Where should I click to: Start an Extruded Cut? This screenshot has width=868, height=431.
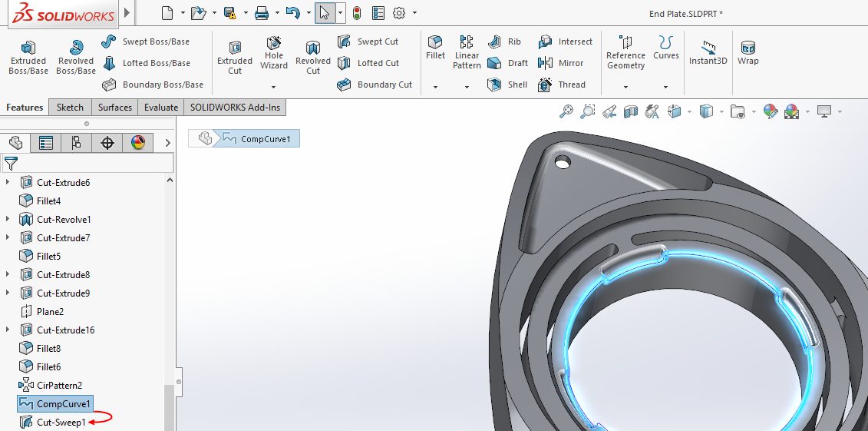[x=235, y=57]
